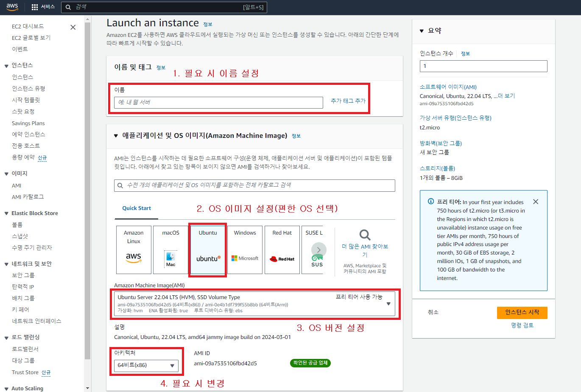Open 로드밸런서 in the sidebar

25,349
